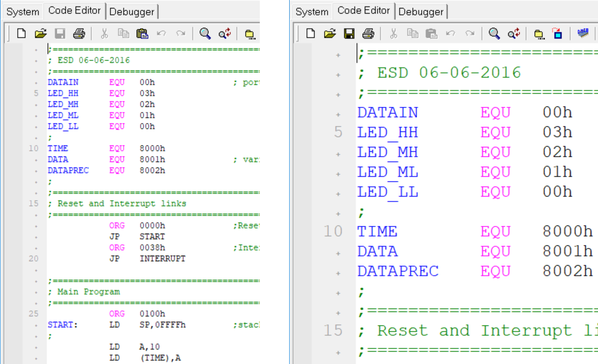Click DATAIN label in left small-font code
The width and height of the screenshot is (598, 364).
63,83
